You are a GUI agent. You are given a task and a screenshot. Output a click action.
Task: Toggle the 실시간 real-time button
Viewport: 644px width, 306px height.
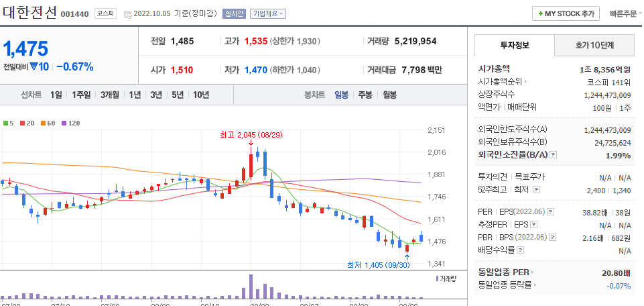[x=234, y=13]
